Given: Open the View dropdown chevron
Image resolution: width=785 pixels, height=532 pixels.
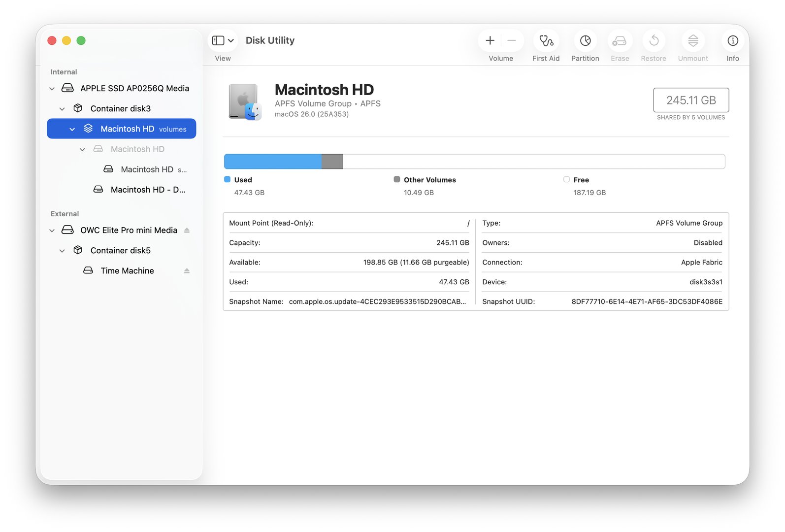Looking at the screenshot, I should pyautogui.click(x=231, y=40).
